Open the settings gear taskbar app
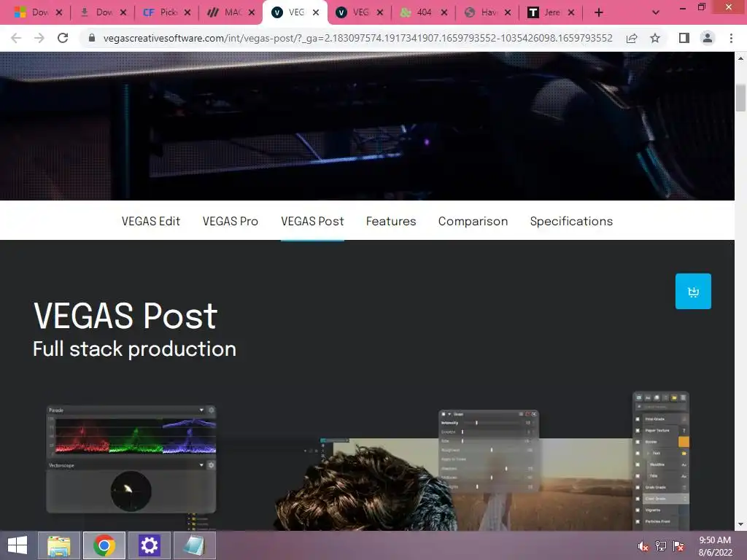 pos(149,545)
